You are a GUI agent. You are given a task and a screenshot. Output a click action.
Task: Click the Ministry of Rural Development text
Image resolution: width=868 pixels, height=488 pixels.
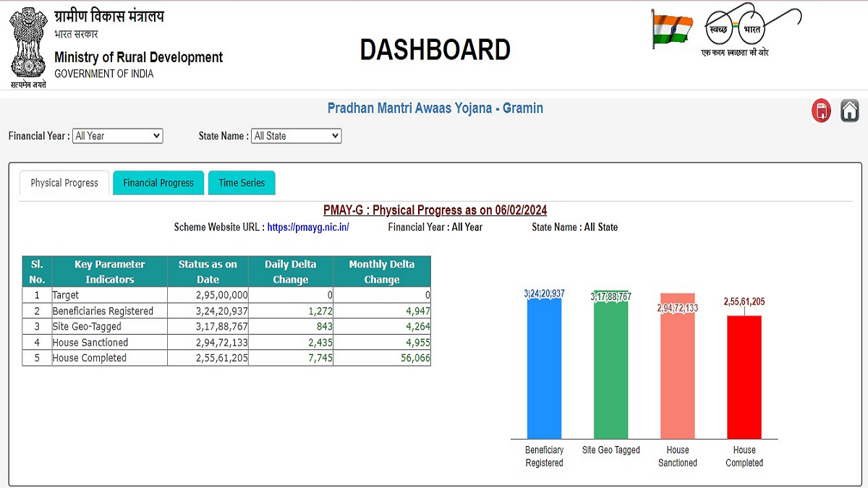[x=139, y=57]
